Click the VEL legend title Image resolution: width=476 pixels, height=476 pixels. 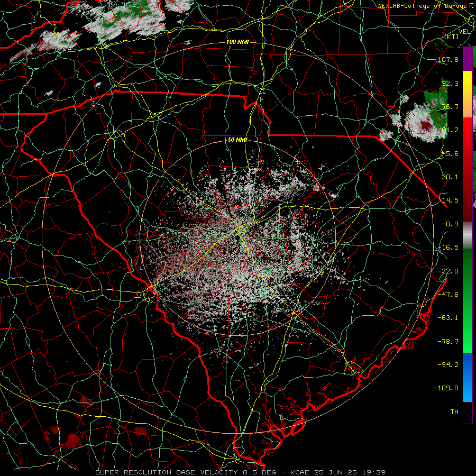click(465, 32)
